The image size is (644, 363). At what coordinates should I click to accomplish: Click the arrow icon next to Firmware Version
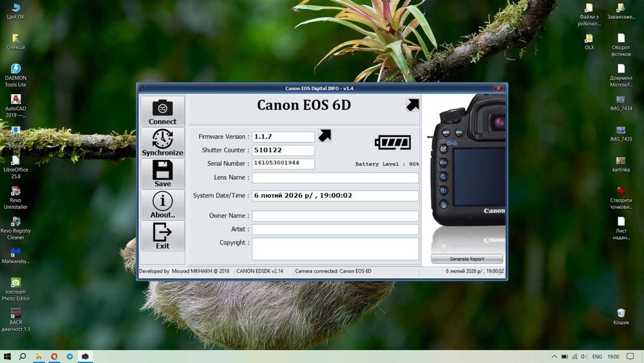(325, 135)
